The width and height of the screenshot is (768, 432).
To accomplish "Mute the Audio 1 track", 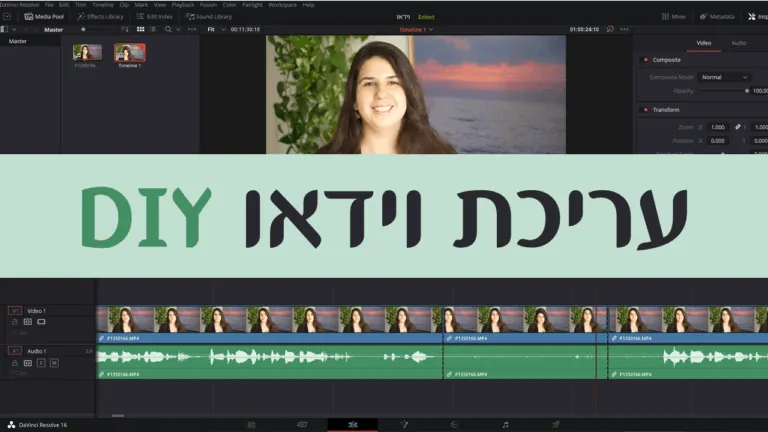I will coord(54,363).
